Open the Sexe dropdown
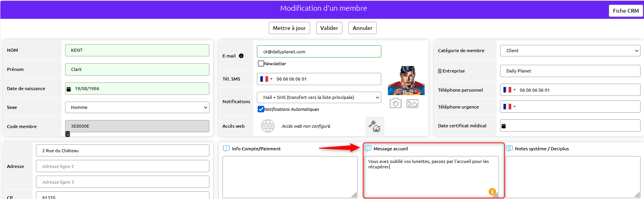The width and height of the screenshot is (644, 199). [x=137, y=107]
